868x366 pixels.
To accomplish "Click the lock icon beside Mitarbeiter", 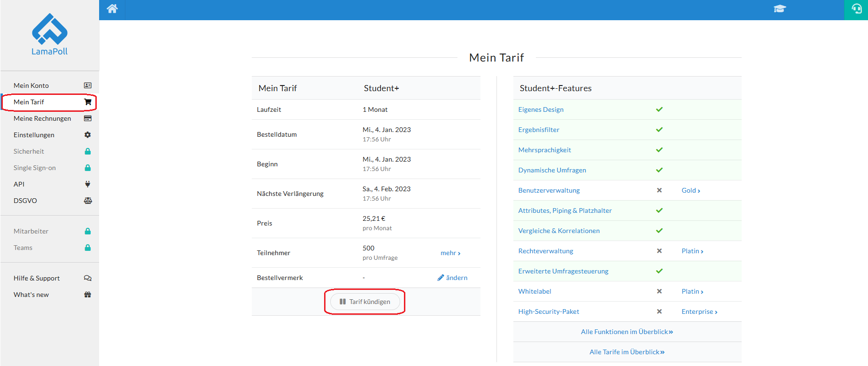I will point(88,231).
